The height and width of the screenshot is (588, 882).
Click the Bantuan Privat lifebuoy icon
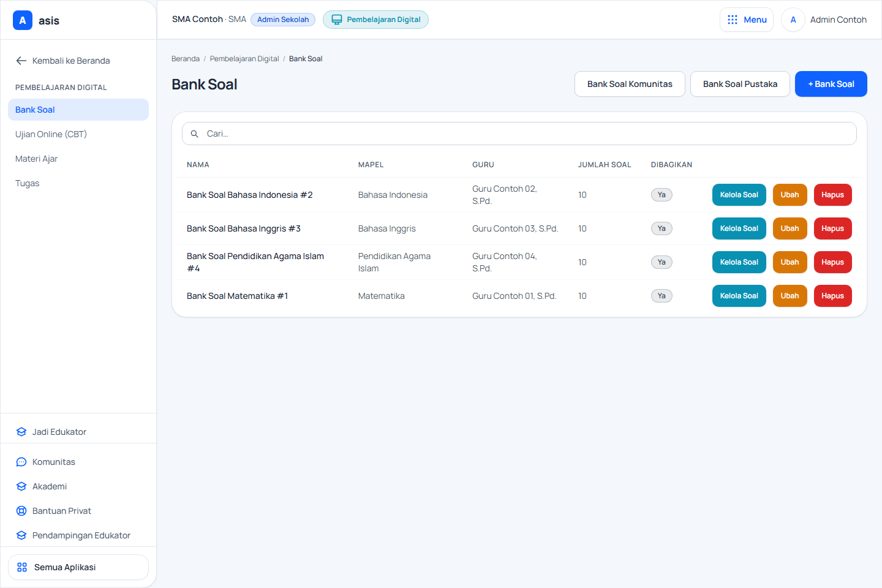21,511
